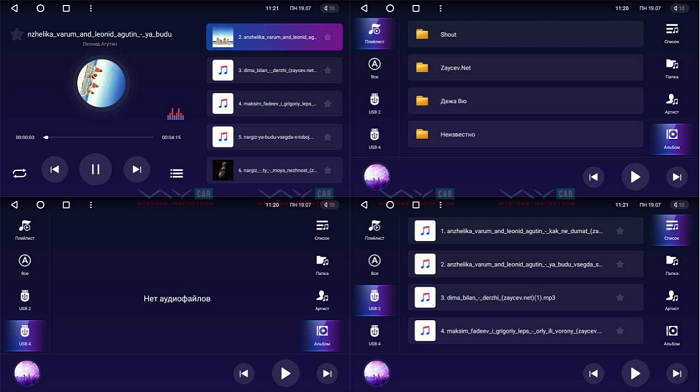The height and width of the screenshot is (392, 700).
Task: Tap the spinning album art disc
Action: pos(101,83)
